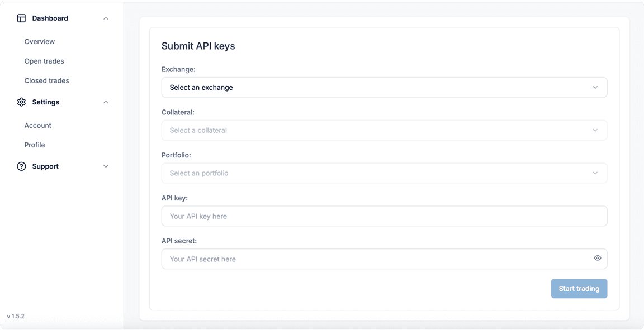Click the Settings gear icon
Viewport: 644px width, 330px height.
pyautogui.click(x=21, y=102)
